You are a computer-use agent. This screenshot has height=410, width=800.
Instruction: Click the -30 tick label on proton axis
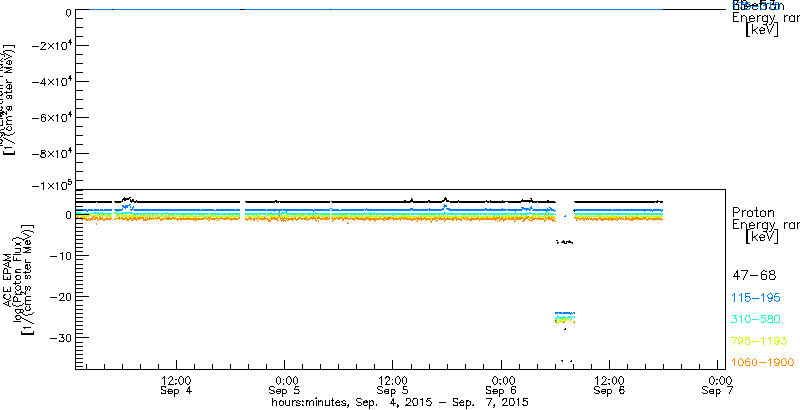tap(60, 338)
